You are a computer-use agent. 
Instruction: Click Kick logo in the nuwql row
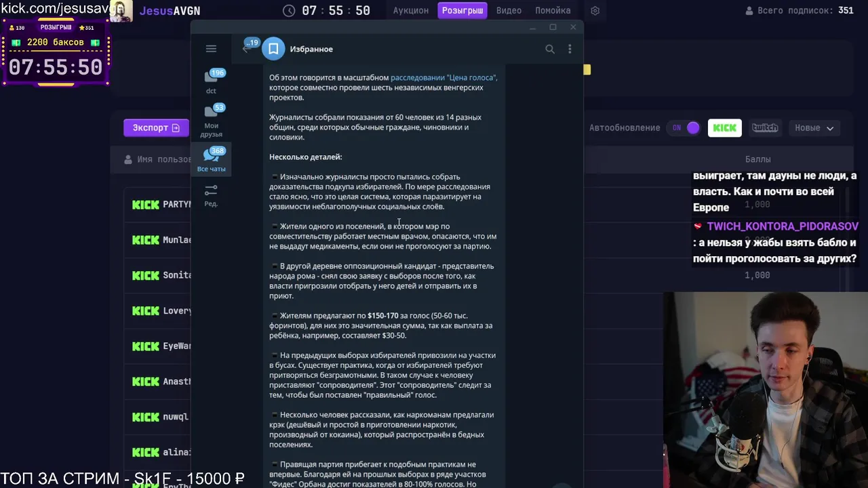(146, 417)
